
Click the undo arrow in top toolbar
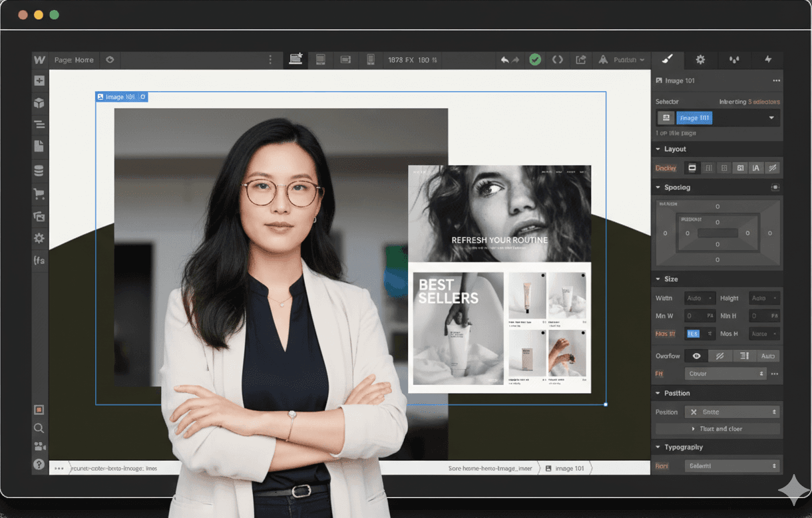(x=505, y=60)
